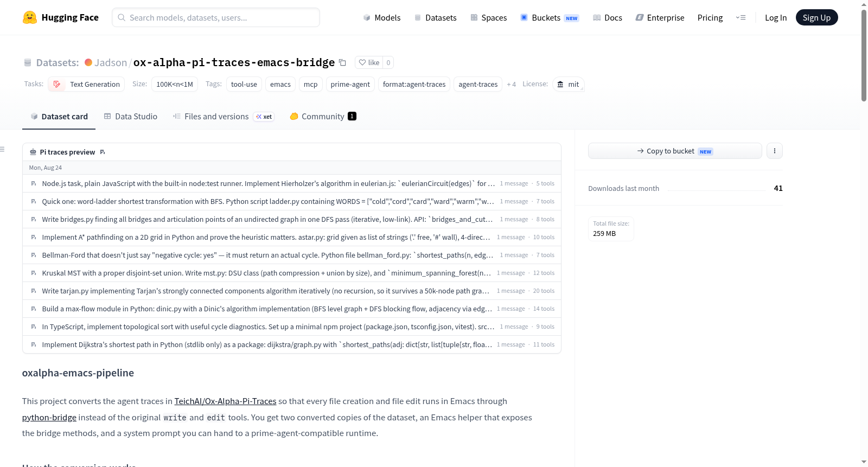Follow the TeichAI/Ox-Alpha-Pi-Traces link
Image resolution: width=868 pixels, height=467 pixels.
[x=225, y=401]
